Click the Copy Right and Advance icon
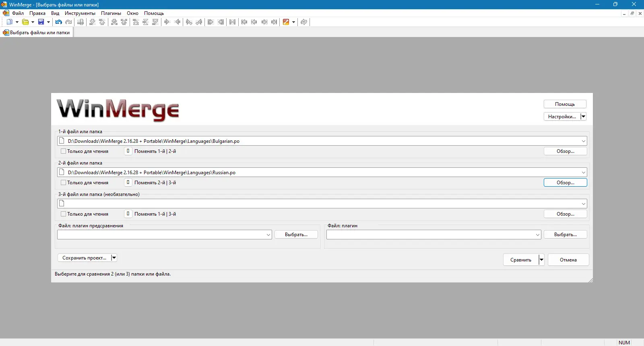The height and width of the screenshot is (346, 644). [189, 22]
